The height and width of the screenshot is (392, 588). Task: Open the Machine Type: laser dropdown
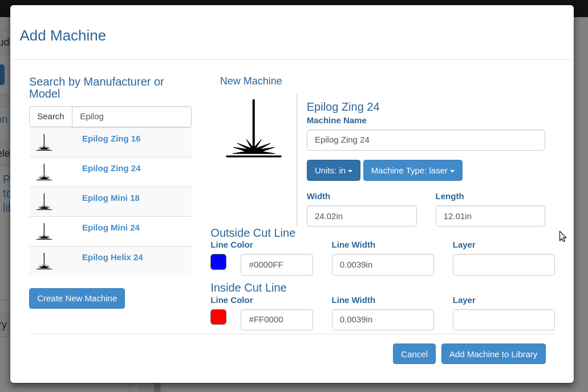click(412, 170)
